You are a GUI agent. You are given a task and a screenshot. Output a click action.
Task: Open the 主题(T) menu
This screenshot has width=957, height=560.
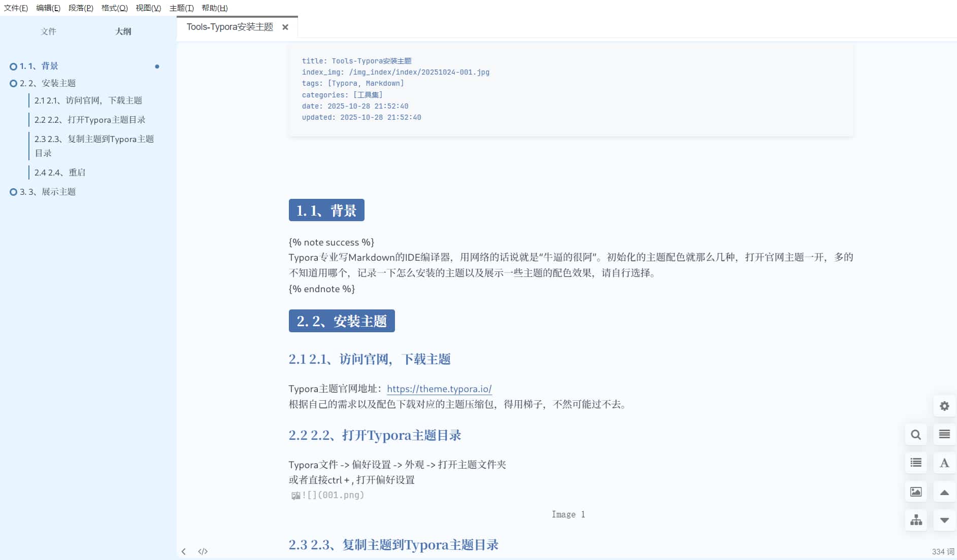coord(181,8)
